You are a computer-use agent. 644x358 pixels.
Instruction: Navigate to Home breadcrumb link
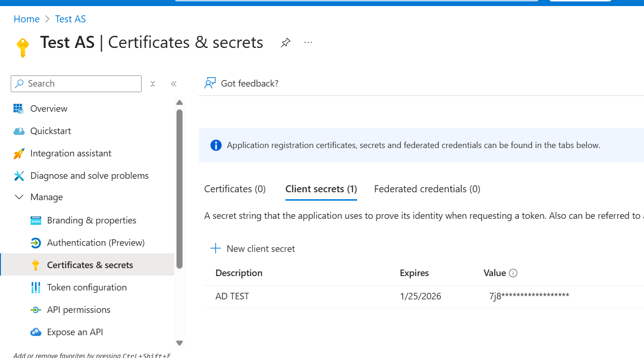click(27, 19)
